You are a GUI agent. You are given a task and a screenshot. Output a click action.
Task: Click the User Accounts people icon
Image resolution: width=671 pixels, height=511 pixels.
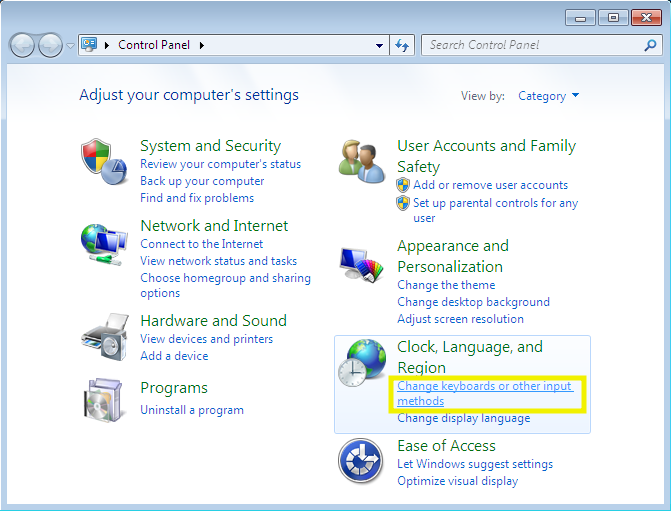click(x=361, y=162)
